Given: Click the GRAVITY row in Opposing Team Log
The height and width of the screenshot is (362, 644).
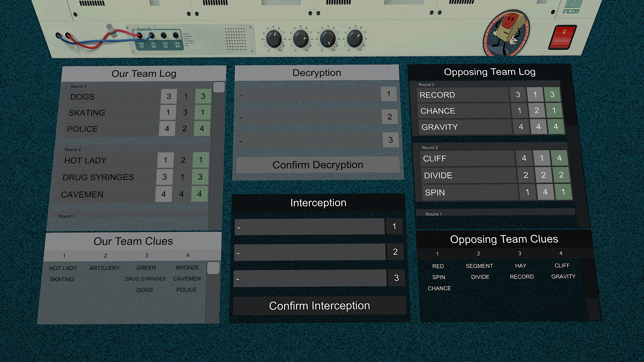Looking at the screenshot, I should (492, 127).
